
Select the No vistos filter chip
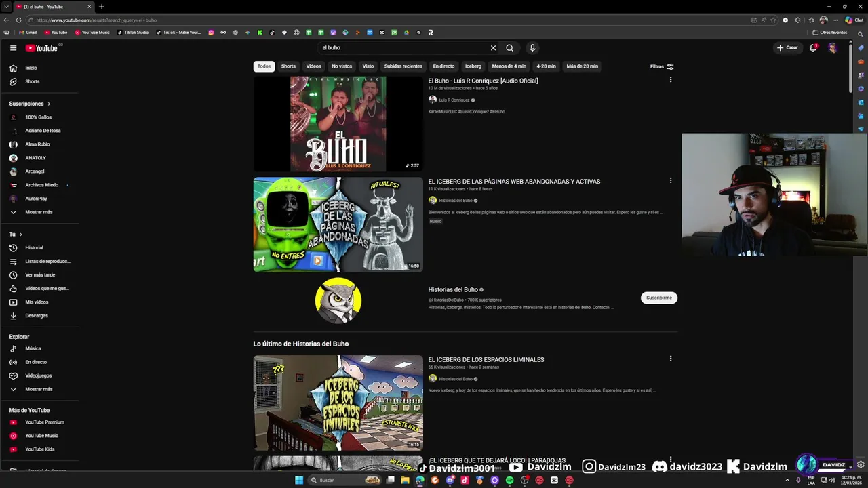(x=342, y=66)
